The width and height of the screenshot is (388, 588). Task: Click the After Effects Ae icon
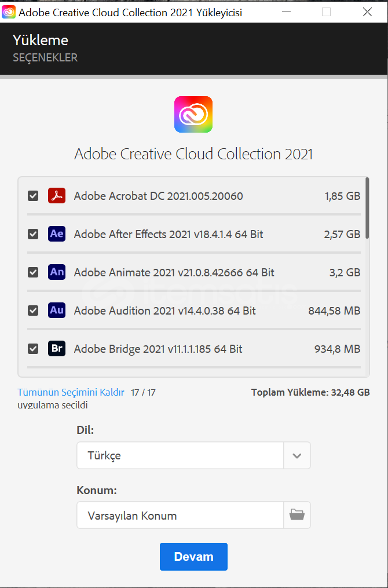pos(57,234)
